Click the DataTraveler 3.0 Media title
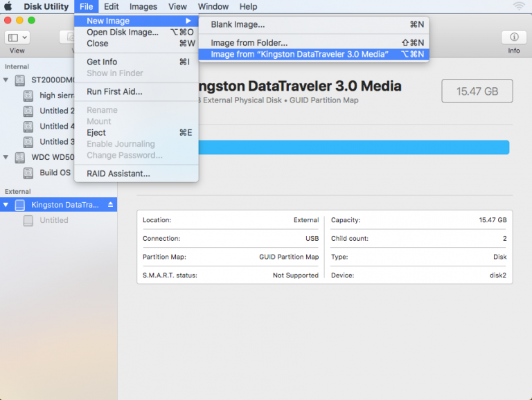The height and width of the screenshot is (400, 532). coord(300,86)
